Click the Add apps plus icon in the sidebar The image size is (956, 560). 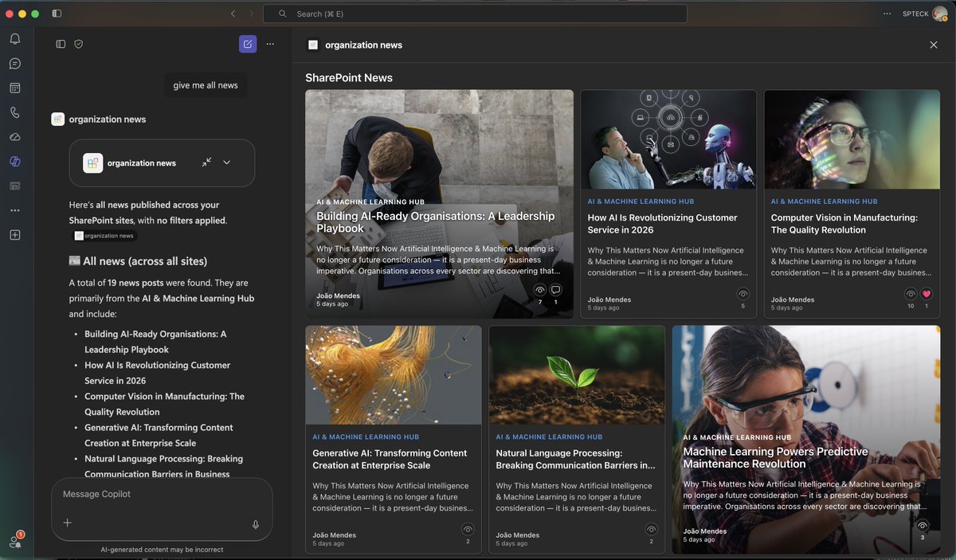pos(14,235)
